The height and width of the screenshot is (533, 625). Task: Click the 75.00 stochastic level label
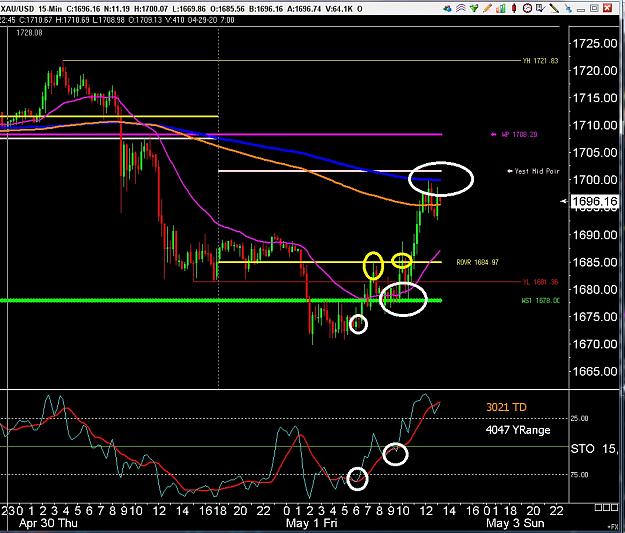tap(580, 474)
